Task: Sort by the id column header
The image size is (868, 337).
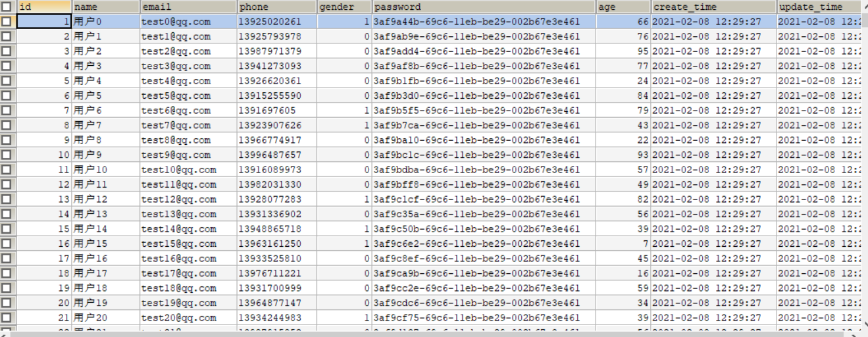Action: coord(44,7)
